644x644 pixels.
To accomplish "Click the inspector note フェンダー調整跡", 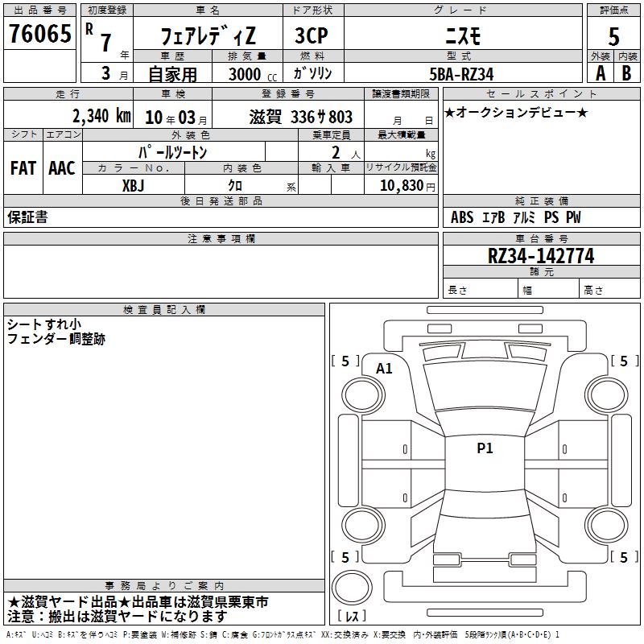I will tap(56, 340).
